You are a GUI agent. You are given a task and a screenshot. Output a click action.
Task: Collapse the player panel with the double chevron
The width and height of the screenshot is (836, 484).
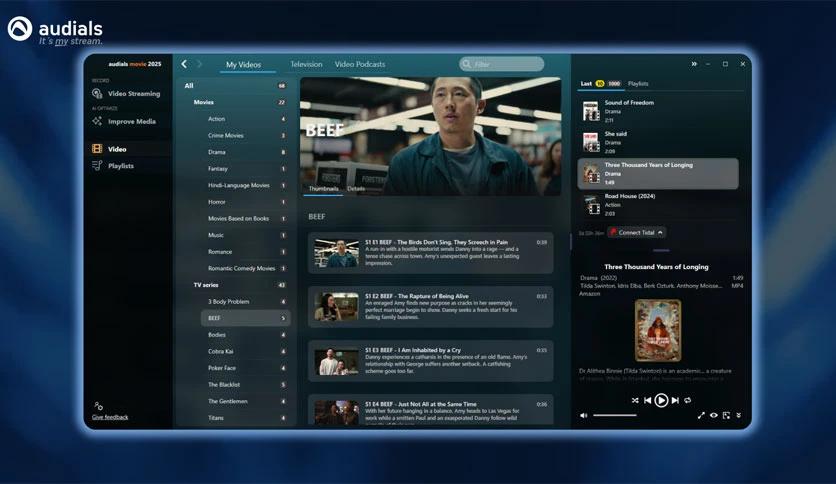pyautogui.click(x=694, y=64)
